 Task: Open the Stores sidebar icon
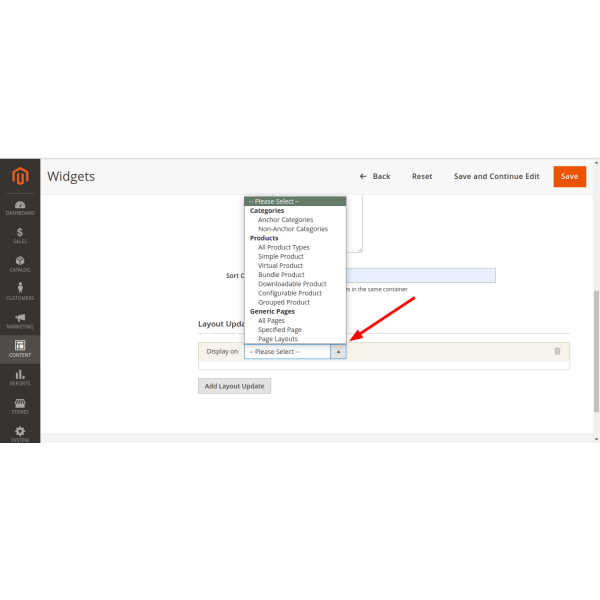(x=20, y=405)
